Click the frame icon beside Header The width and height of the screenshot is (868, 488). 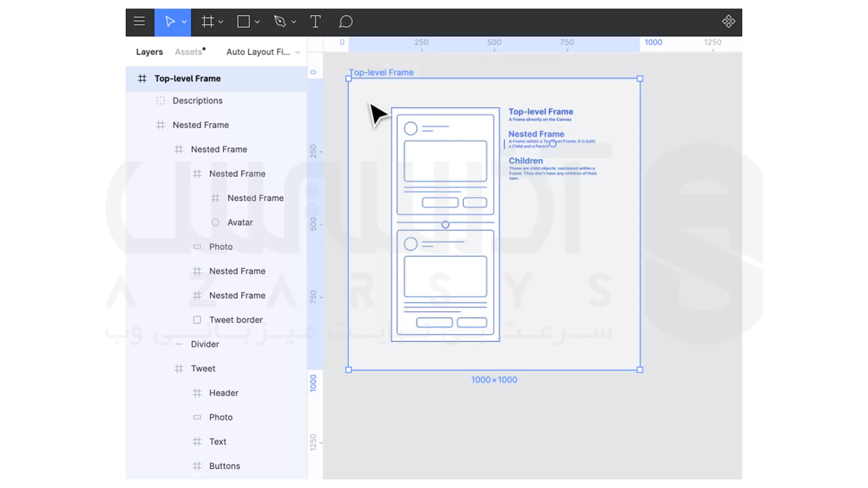[x=197, y=393]
